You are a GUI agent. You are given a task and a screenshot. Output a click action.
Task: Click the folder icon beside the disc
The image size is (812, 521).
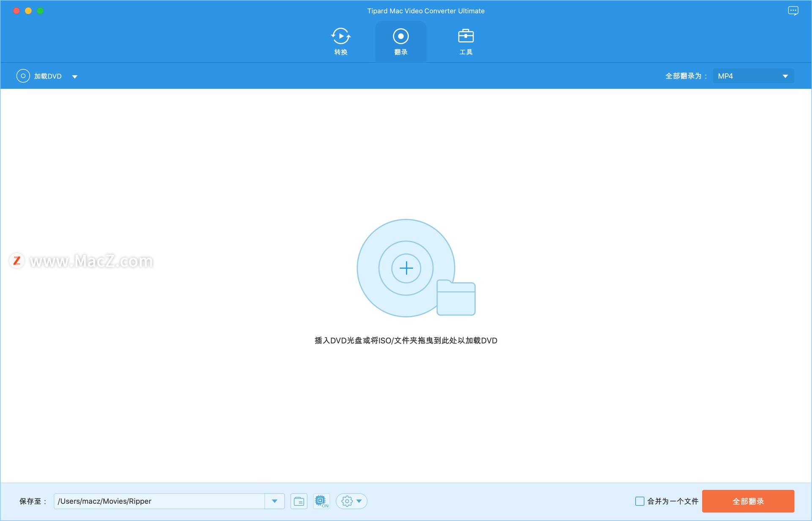(456, 297)
